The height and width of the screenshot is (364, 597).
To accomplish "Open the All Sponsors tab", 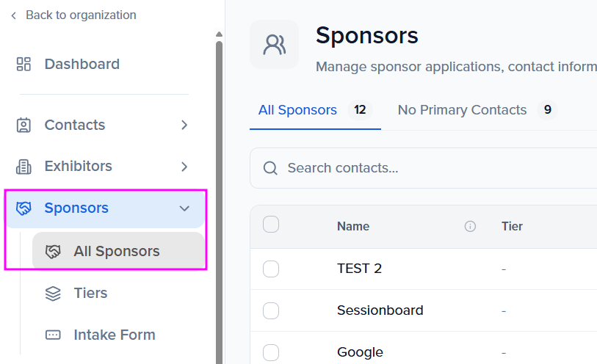I will point(297,110).
